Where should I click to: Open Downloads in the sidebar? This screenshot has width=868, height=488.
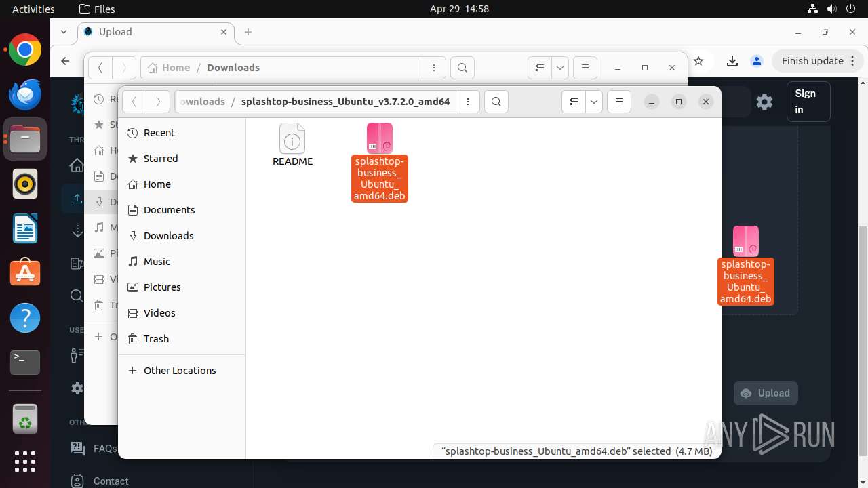tap(182, 236)
